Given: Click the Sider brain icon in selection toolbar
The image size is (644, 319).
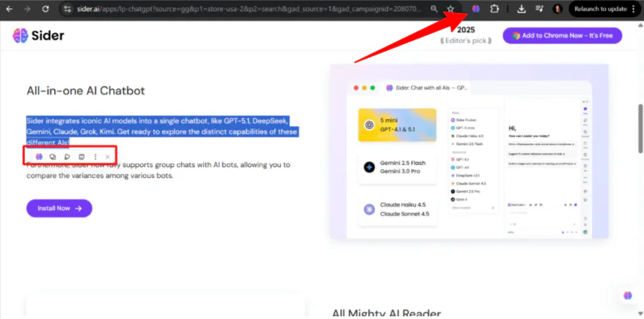Looking at the screenshot, I should point(39,156).
